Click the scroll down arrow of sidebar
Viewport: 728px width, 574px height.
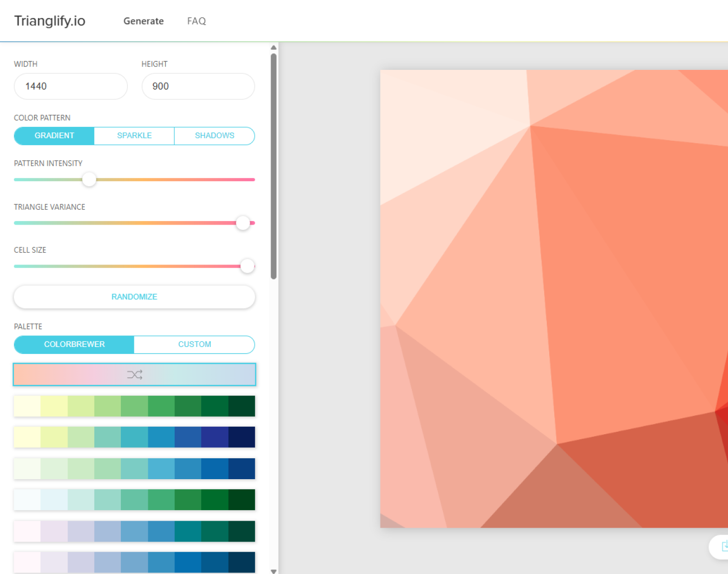click(274, 571)
